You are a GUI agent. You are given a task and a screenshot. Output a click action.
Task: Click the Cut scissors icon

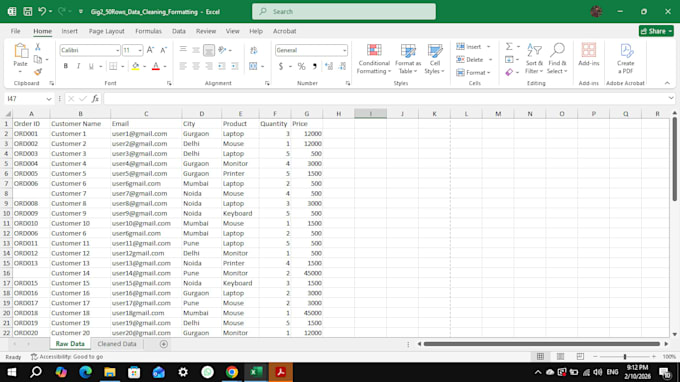(38, 47)
